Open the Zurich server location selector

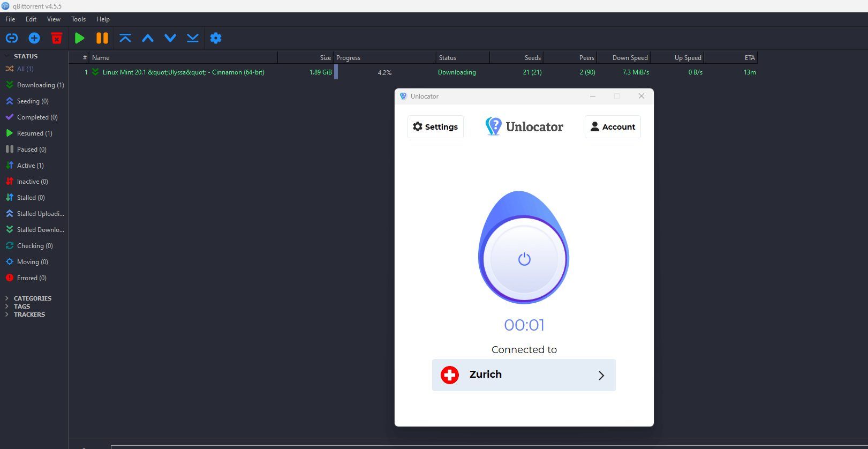click(x=524, y=375)
